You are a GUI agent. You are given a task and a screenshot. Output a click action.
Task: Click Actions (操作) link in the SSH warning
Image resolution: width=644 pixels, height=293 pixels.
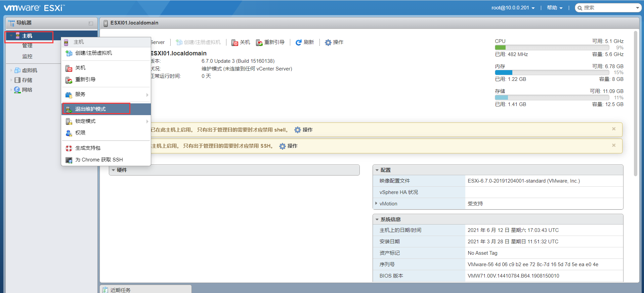coord(293,146)
